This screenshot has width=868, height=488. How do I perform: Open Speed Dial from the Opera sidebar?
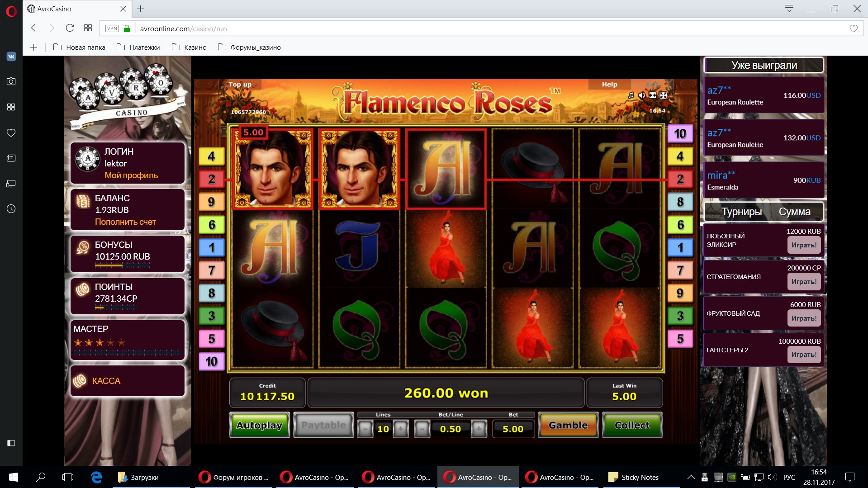coord(11,107)
